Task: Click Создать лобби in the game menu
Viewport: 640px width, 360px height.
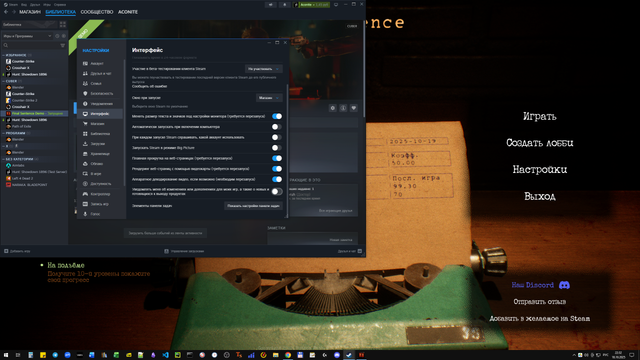Action: [540, 143]
